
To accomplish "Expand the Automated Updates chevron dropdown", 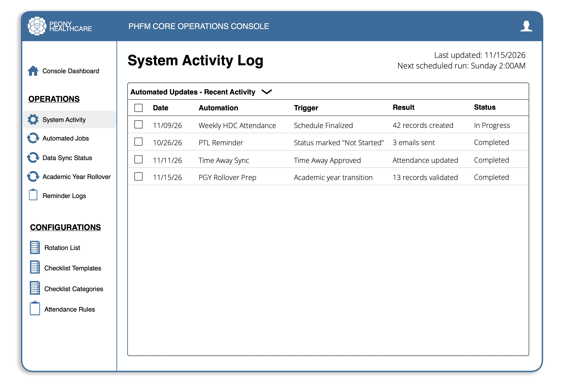I will 266,92.
